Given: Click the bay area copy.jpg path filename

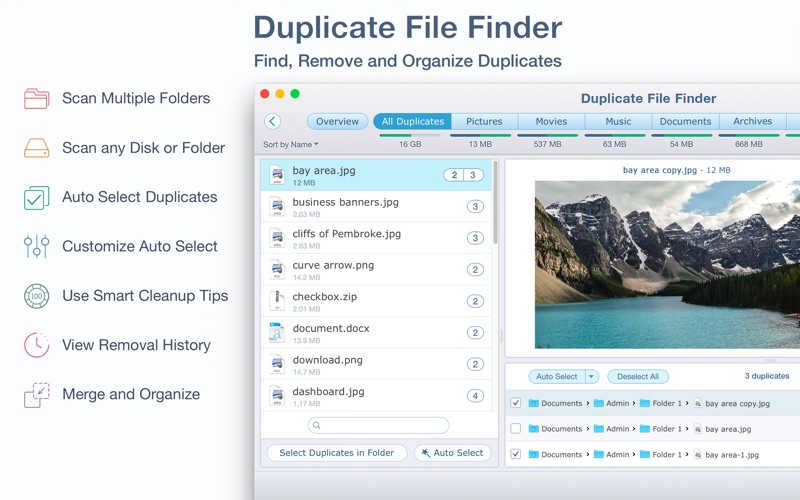Looking at the screenshot, I should pyautogui.click(x=737, y=404).
